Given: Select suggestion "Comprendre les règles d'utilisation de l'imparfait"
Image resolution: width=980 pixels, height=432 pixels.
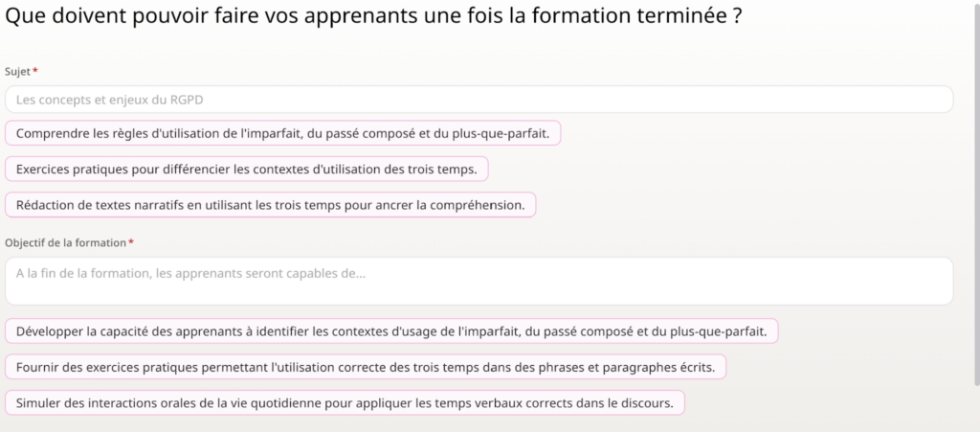Looking at the screenshot, I should pos(282,133).
